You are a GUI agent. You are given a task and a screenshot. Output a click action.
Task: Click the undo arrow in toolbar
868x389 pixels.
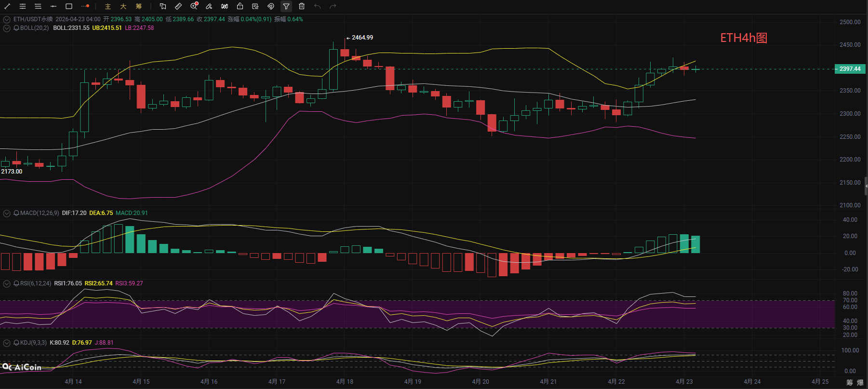pyautogui.click(x=317, y=6)
